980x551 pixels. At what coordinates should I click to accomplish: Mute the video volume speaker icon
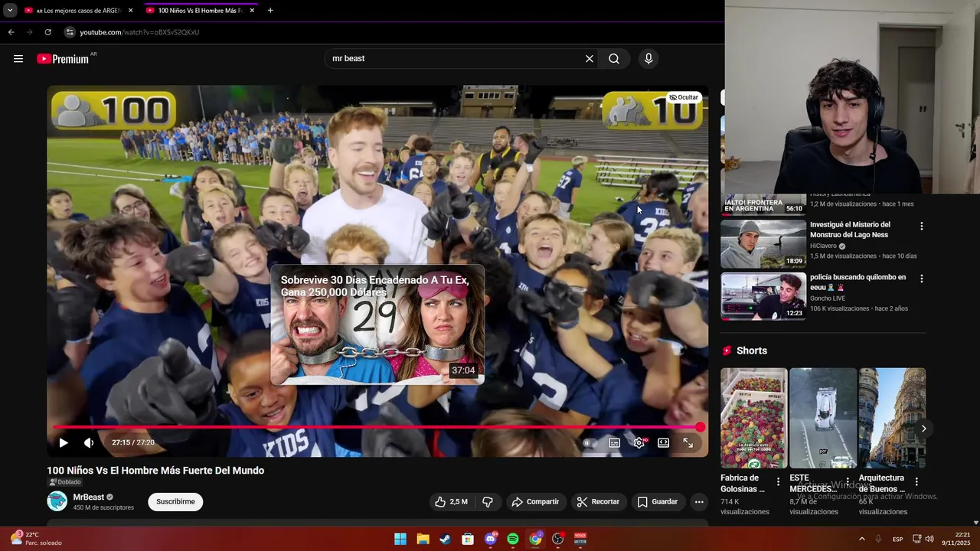pos(89,442)
